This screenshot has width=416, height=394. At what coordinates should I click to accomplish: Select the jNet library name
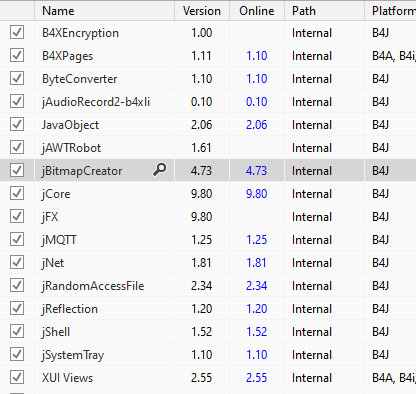click(53, 263)
